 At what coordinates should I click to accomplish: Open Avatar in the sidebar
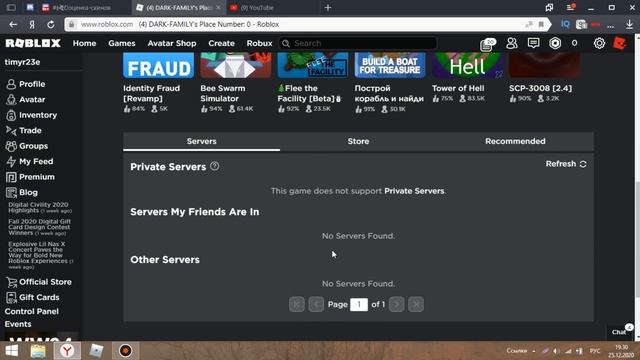pos(25,100)
